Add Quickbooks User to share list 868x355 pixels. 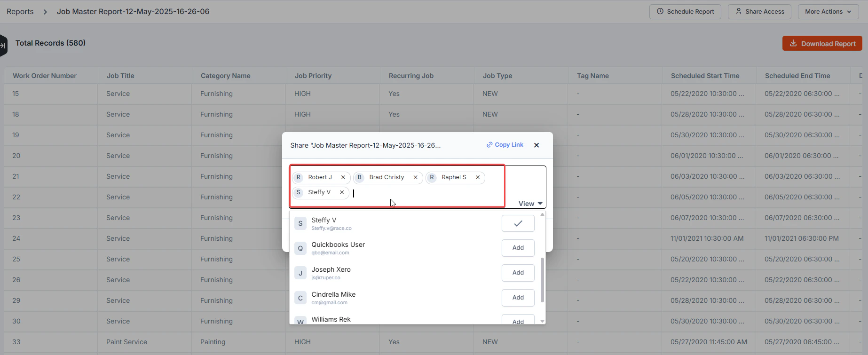(518, 248)
